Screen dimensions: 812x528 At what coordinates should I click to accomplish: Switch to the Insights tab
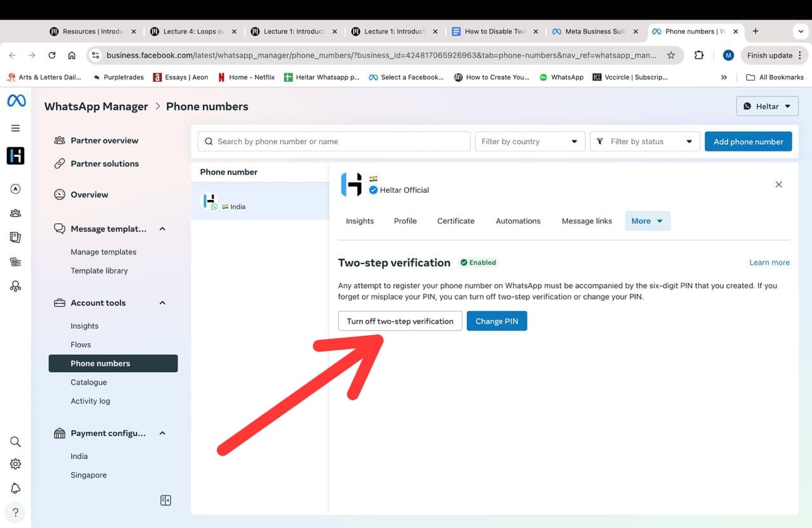click(x=360, y=221)
